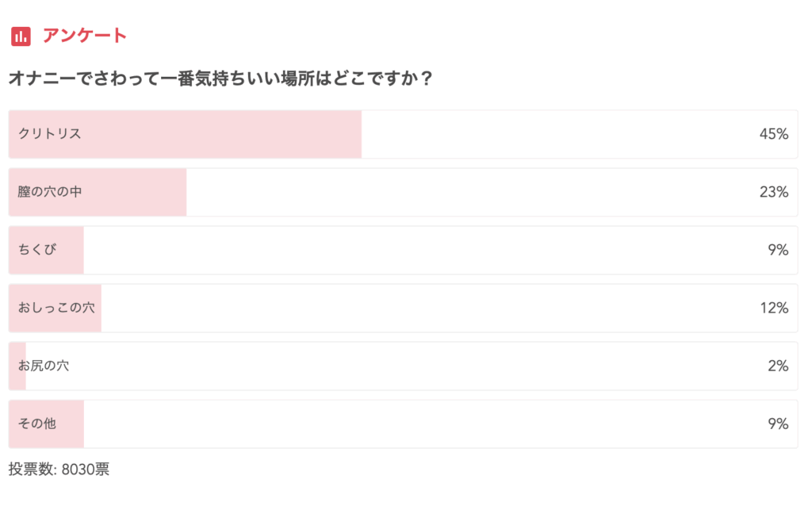This screenshot has height=510, width=812.
Task: Click the アンケート heading text
Action: (85, 36)
